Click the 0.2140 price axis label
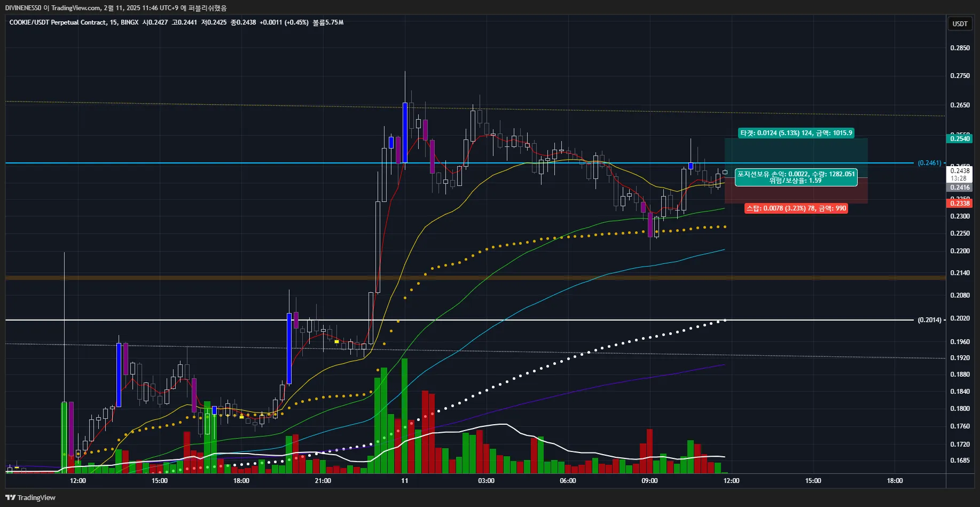Screen dimensions: 980x507 (x=960, y=273)
